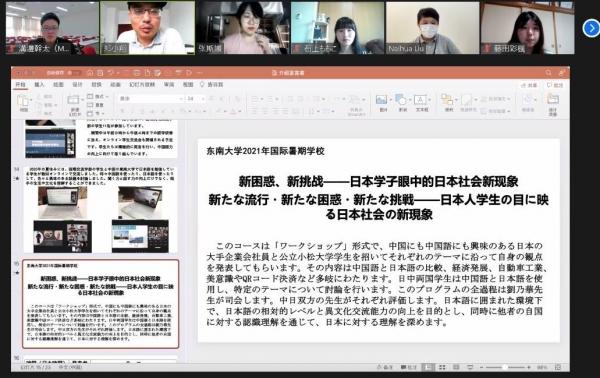Screen dimensions: 600x378
Task: Open the View (视图) ribbon tab
Action: pos(188,85)
